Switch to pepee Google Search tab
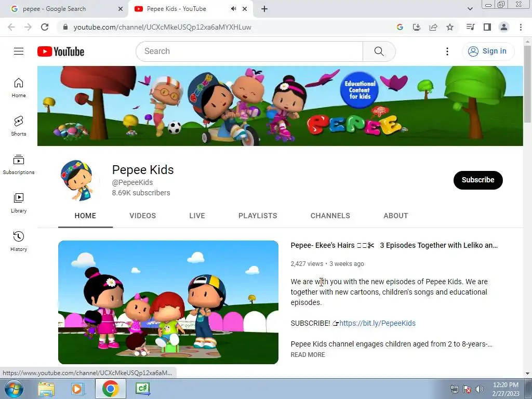 [x=64, y=9]
